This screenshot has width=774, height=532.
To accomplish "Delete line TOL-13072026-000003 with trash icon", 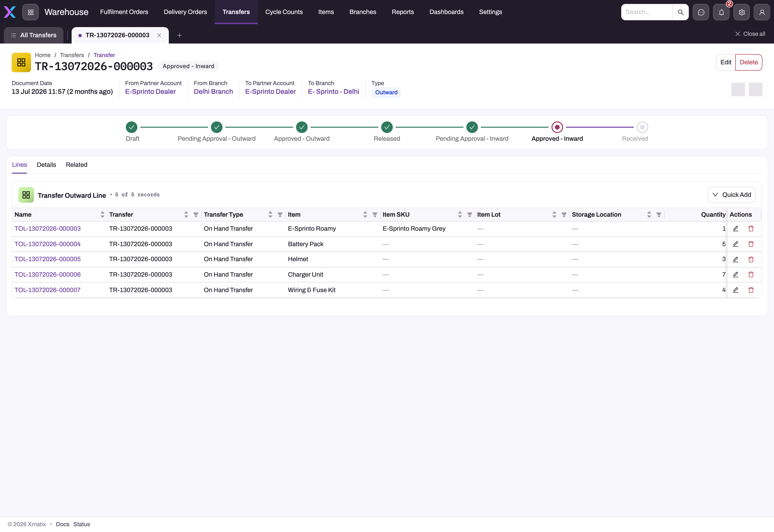I will tap(751, 229).
